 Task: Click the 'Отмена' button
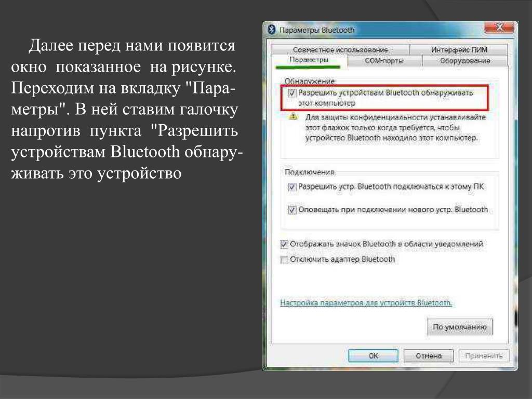(x=429, y=356)
